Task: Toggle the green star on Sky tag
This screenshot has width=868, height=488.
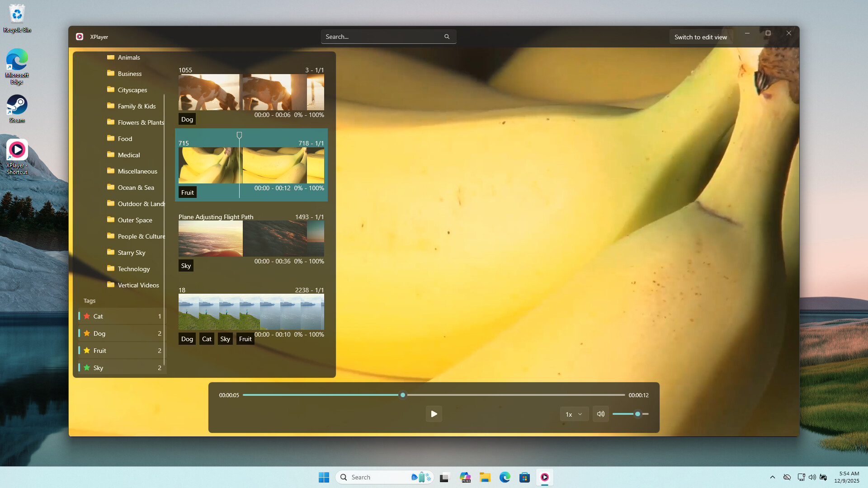Action: point(87,368)
